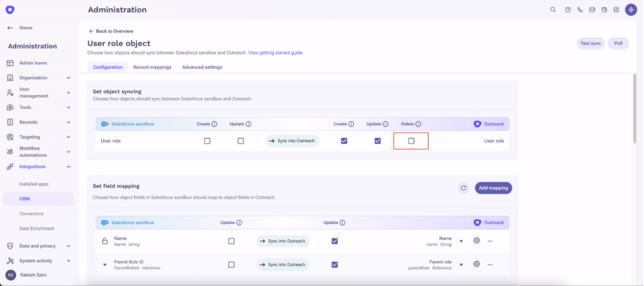Expand the Parent Role ID row triangle
This screenshot has width=644, height=286.
pyautogui.click(x=105, y=265)
